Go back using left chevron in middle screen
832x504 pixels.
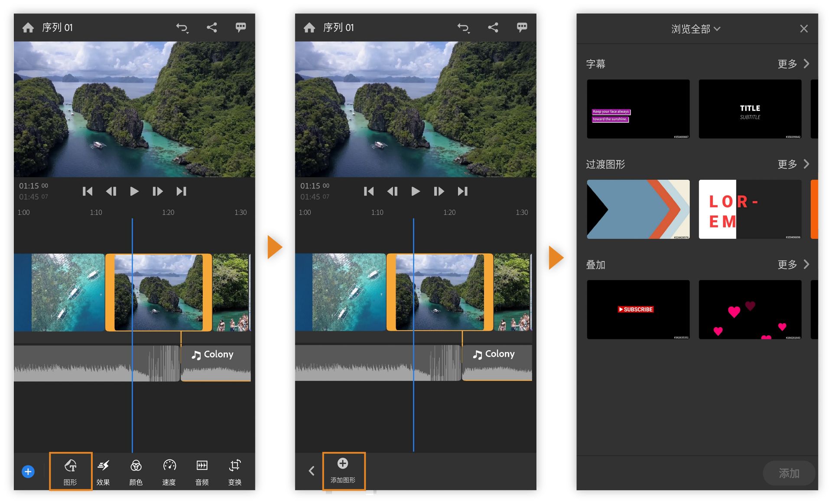pyautogui.click(x=312, y=471)
